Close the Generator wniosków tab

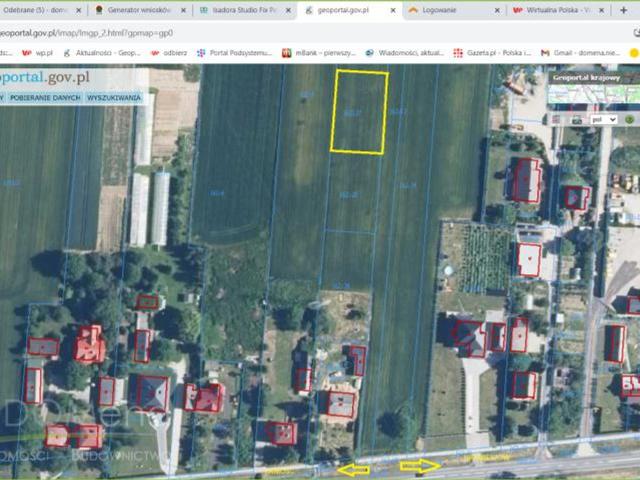[181, 10]
